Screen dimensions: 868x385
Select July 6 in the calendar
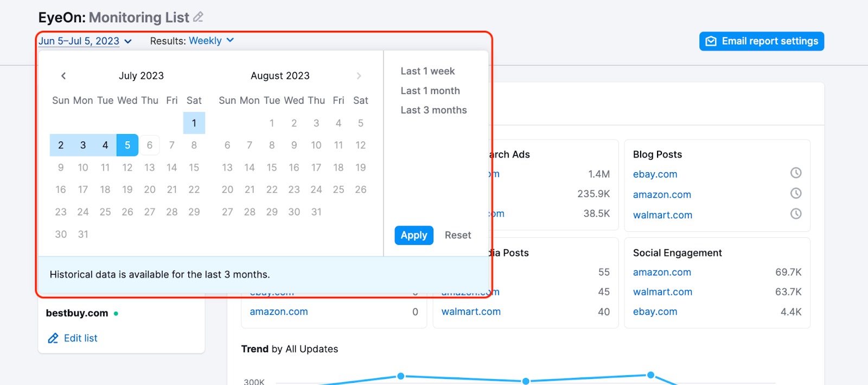[149, 146]
